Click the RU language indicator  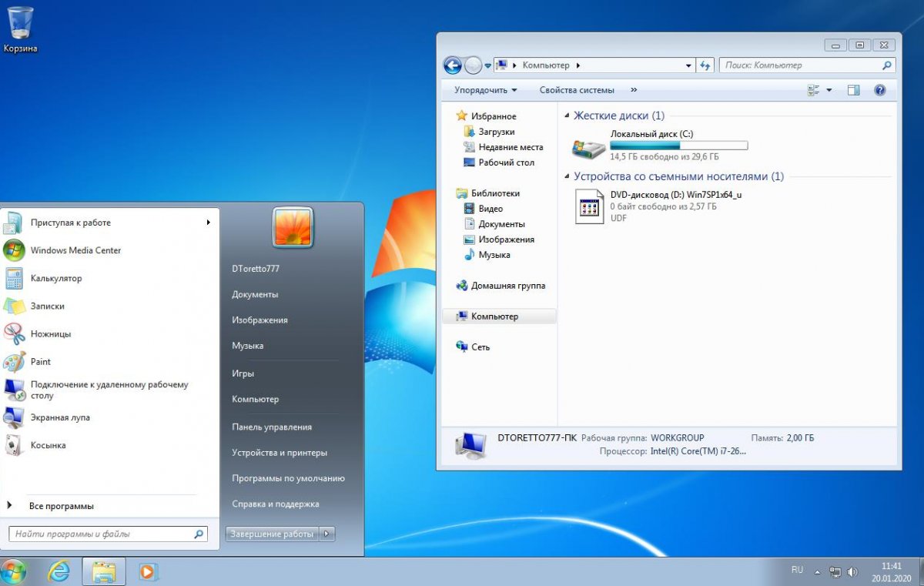pyautogui.click(x=797, y=570)
